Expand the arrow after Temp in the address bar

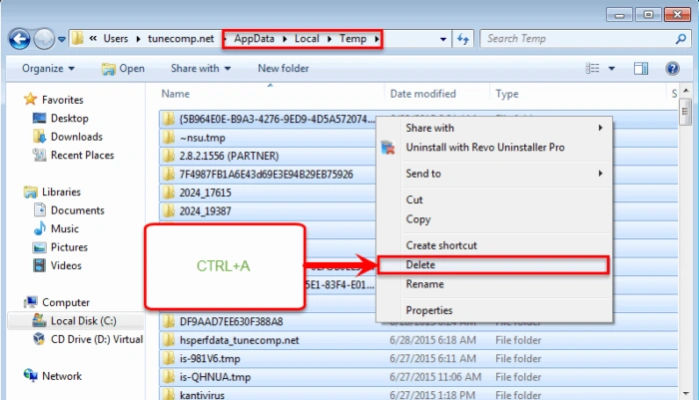[377, 39]
